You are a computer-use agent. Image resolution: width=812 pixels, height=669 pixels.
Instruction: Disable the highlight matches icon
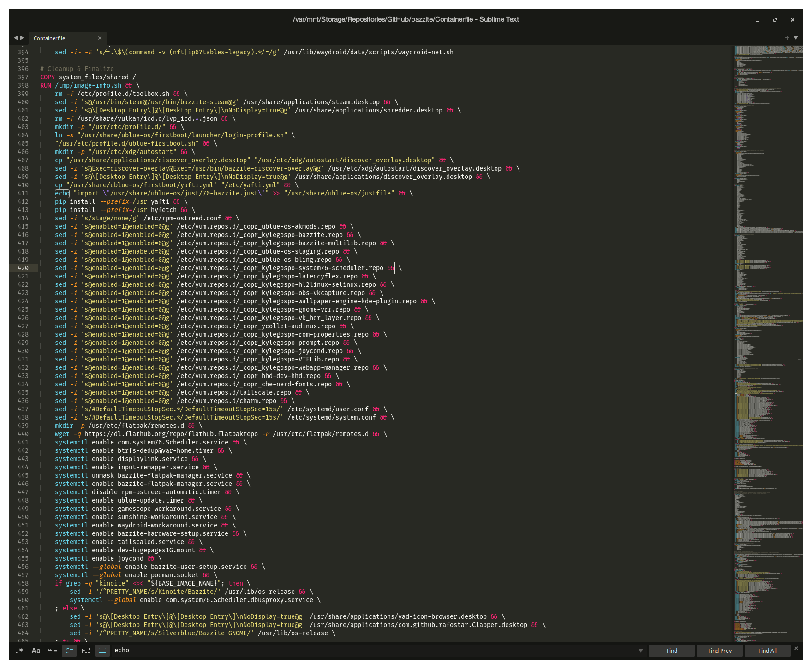pos(102,651)
